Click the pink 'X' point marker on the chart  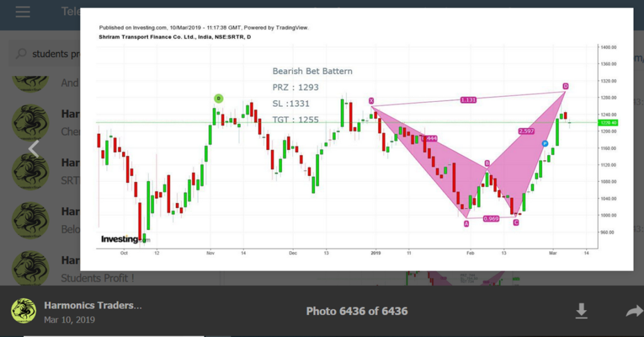coord(371,101)
